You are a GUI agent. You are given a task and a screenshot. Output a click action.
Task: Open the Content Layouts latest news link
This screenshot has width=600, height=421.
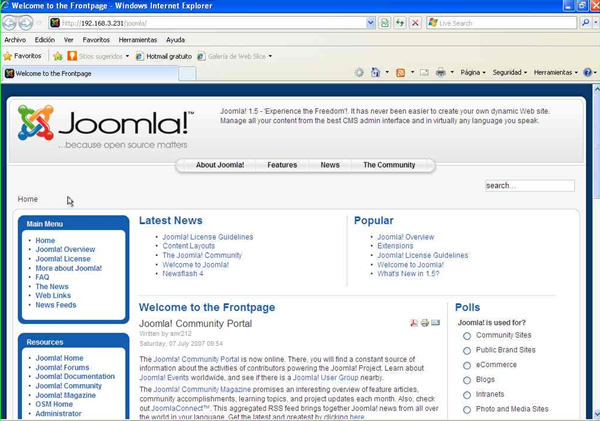click(x=189, y=246)
